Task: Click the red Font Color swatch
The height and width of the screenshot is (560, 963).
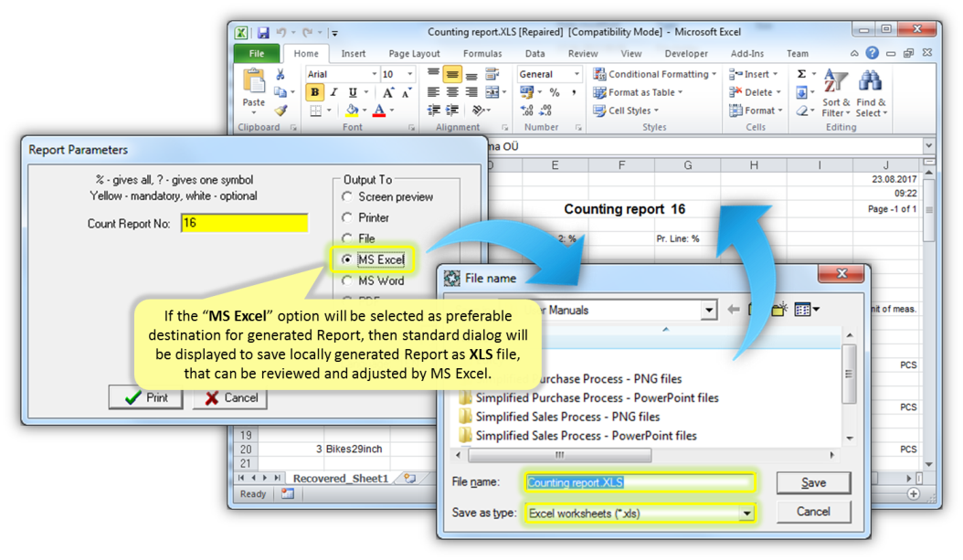Action: click(379, 111)
